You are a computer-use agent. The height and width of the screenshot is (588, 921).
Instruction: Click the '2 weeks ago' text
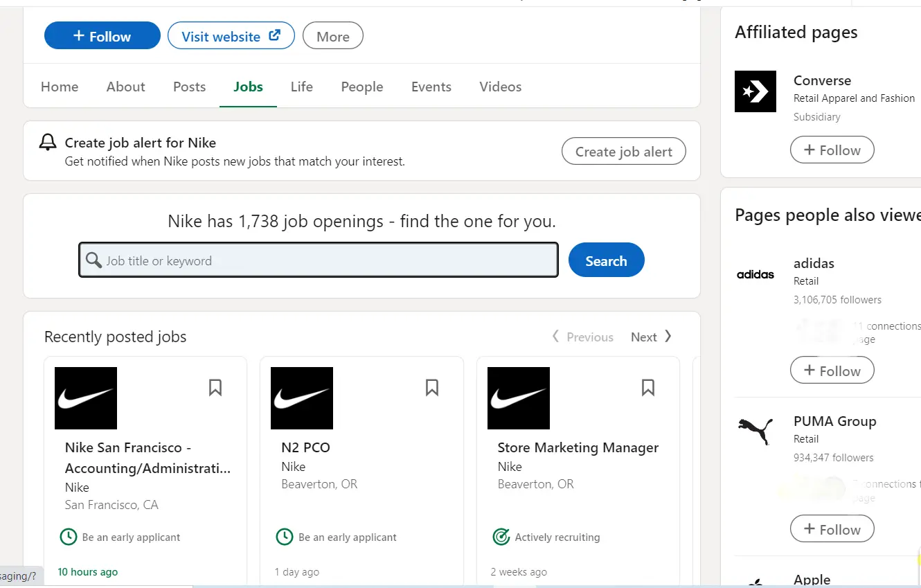click(x=519, y=572)
